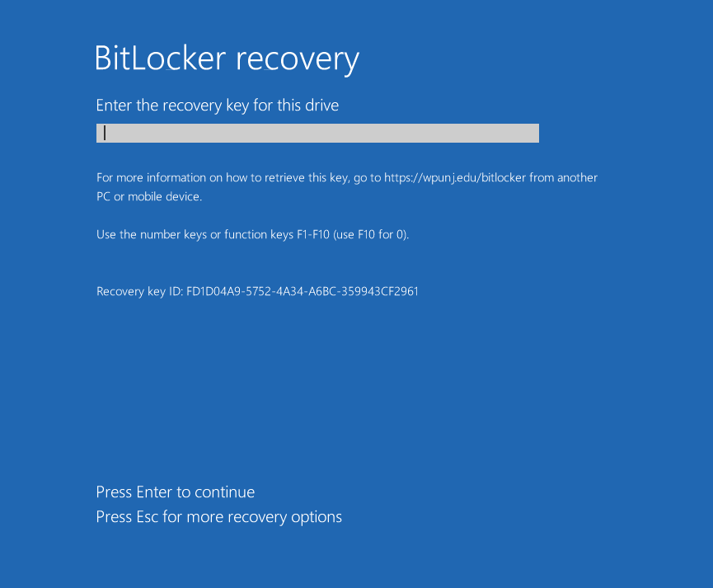Image resolution: width=713 pixels, height=588 pixels.
Task: Click the "Use the number keys" hint text
Action: [x=152, y=235]
